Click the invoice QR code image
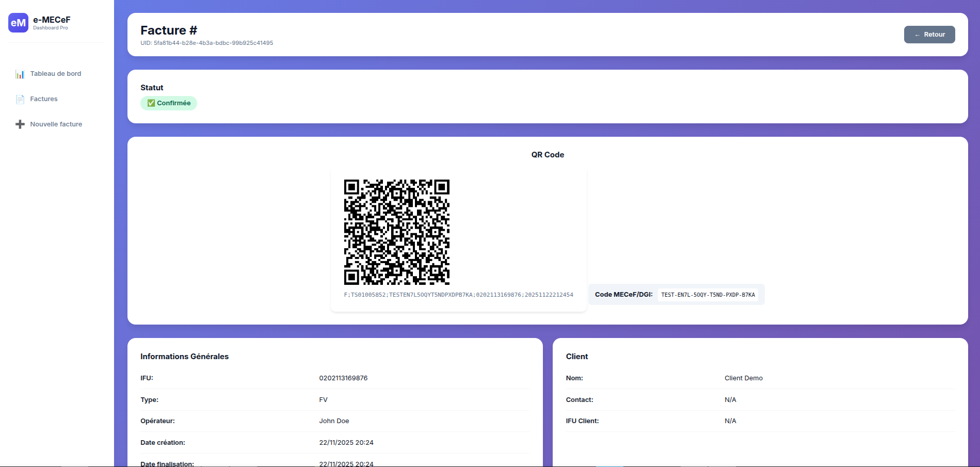The width and height of the screenshot is (980, 467). point(396,232)
